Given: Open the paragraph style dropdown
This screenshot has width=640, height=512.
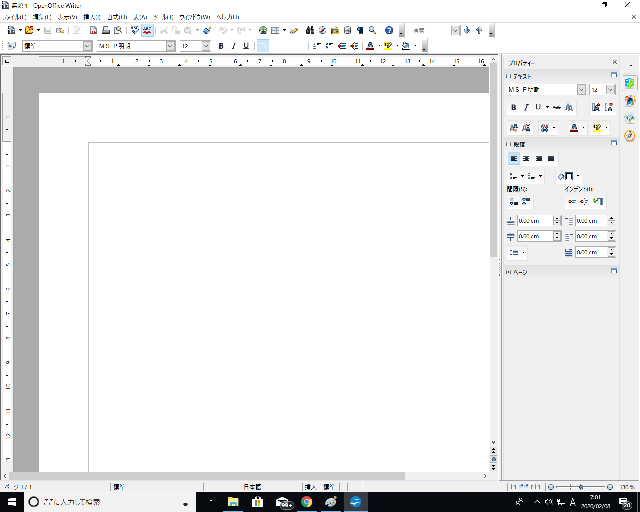Looking at the screenshot, I should click(87, 46).
